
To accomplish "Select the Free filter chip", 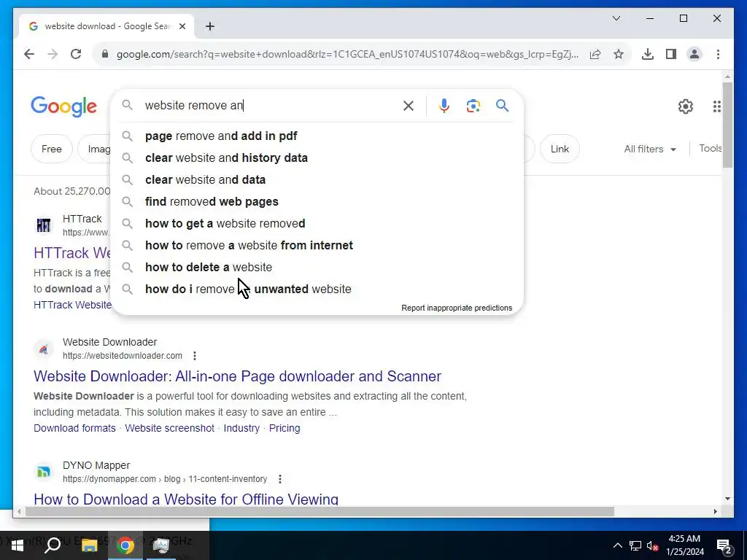I will coord(52,149).
